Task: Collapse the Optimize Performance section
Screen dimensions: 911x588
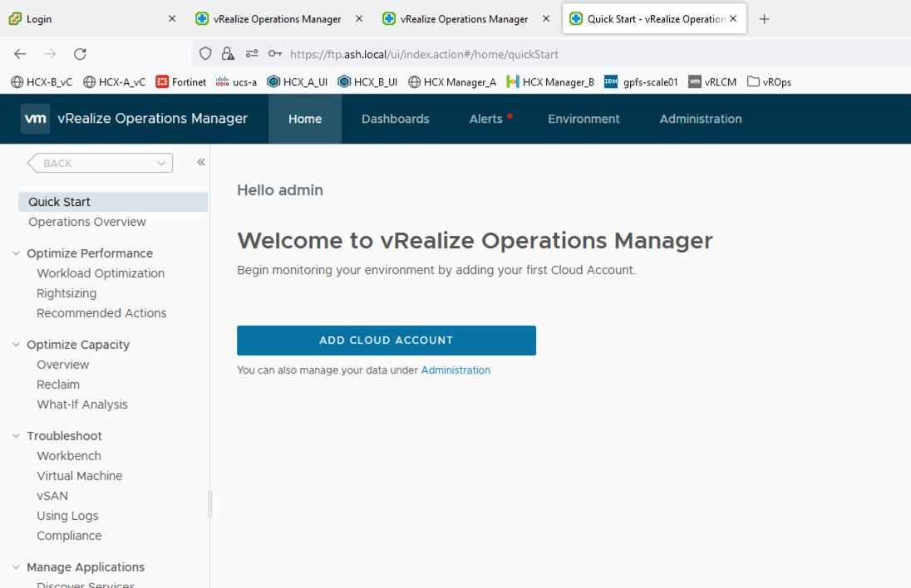Action: click(17, 253)
